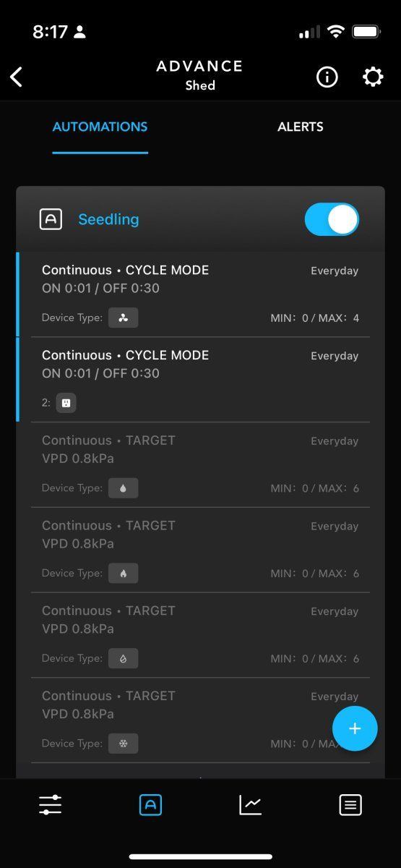401x868 pixels.
Task: Open the first CYCLE MODE fan automation
Action: (193, 294)
